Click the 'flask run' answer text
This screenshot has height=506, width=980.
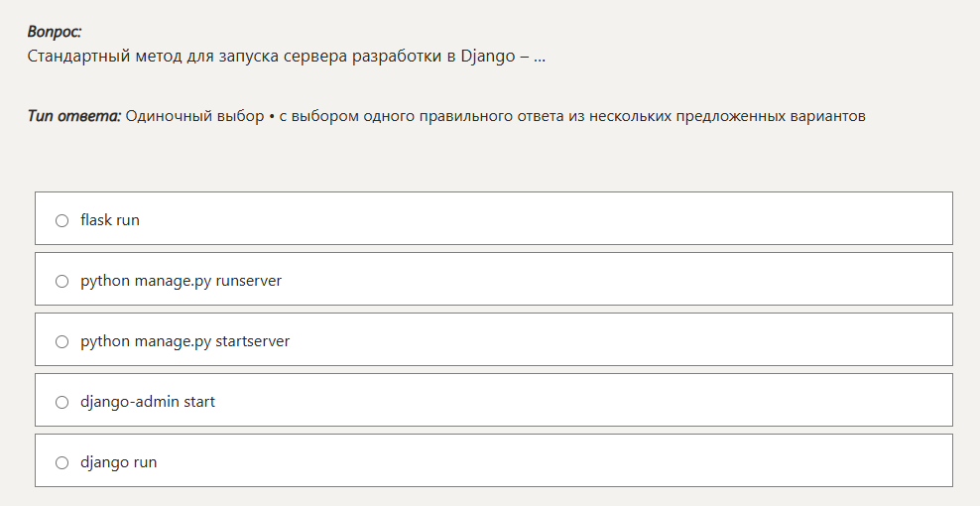(x=110, y=220)
